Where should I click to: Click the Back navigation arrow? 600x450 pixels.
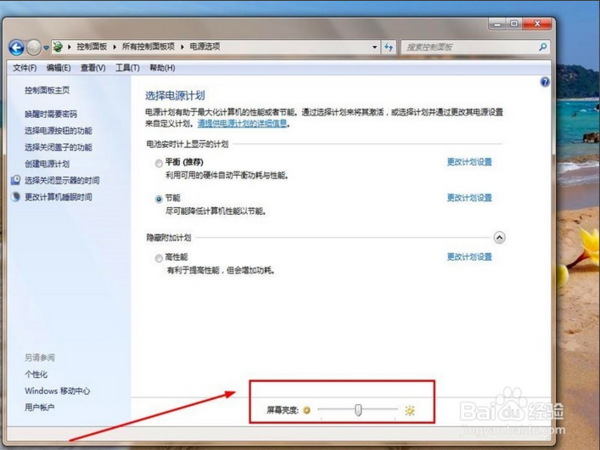(16, 48)
